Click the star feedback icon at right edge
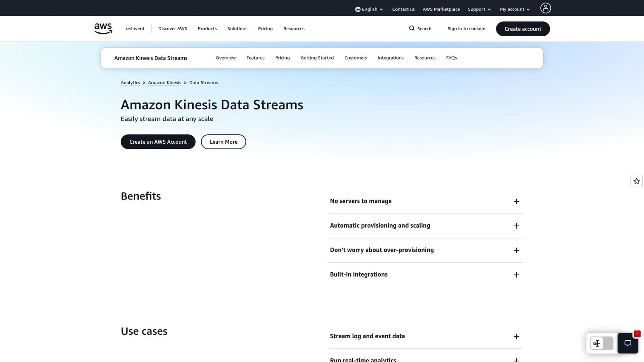This screenshot has height=362, width=644. point(636,181)
